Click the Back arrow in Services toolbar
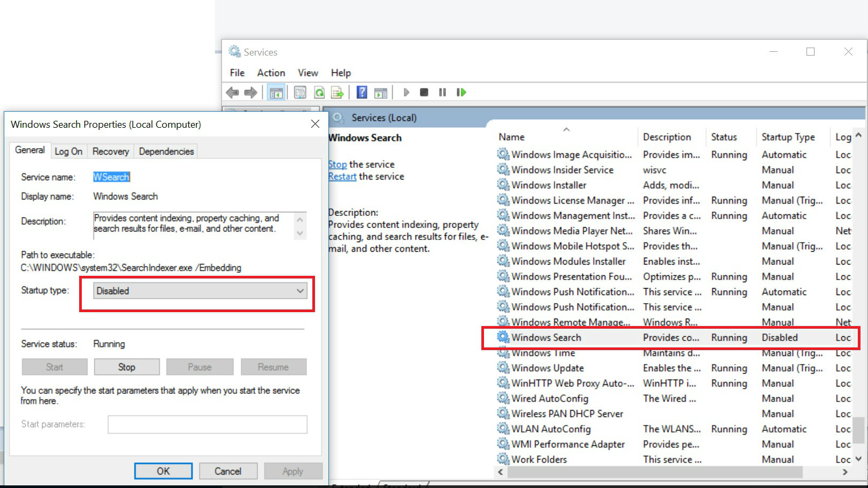The width and height of the screenshot is (868, 488). [x=232, y=92]
